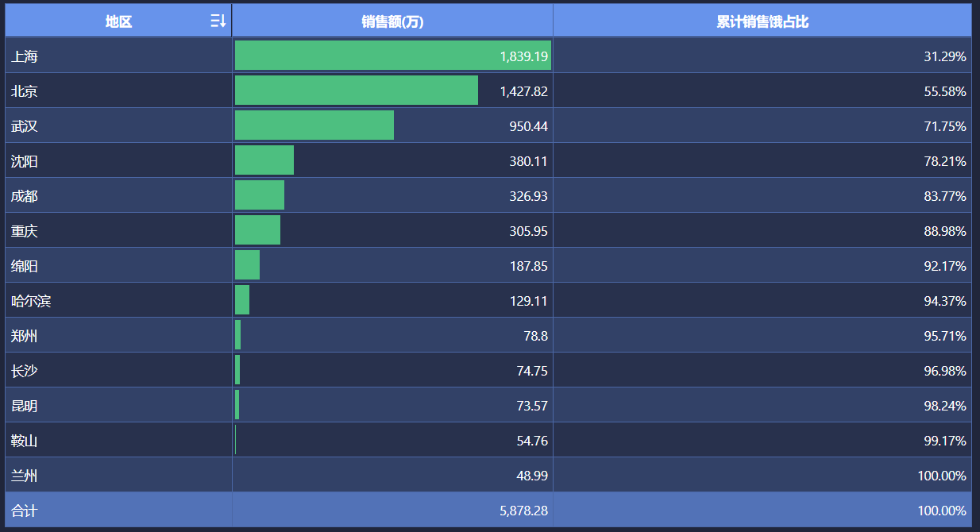The height and width of the screenshot is (532, 980).
Task: Select the 沈阳 region cell
Action: (25, 161)
